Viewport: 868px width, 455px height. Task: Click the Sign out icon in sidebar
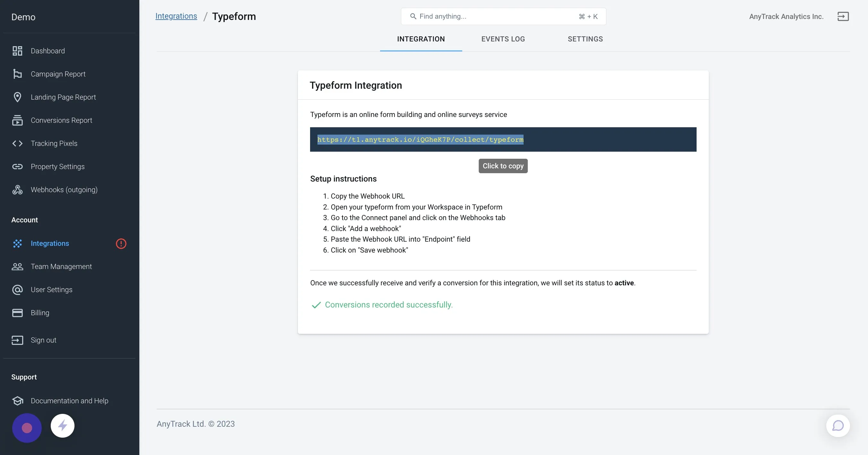coord(17,340)
